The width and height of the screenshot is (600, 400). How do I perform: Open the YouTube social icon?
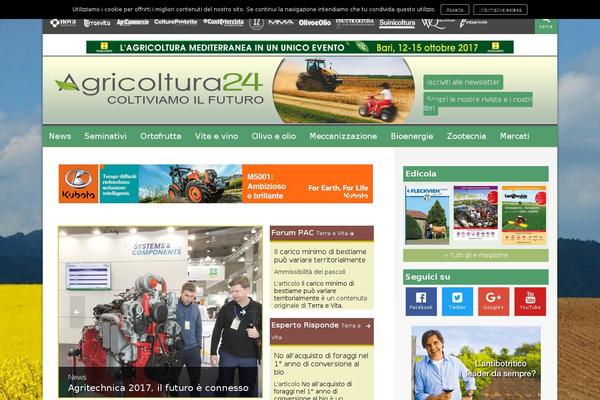(530, 302)
